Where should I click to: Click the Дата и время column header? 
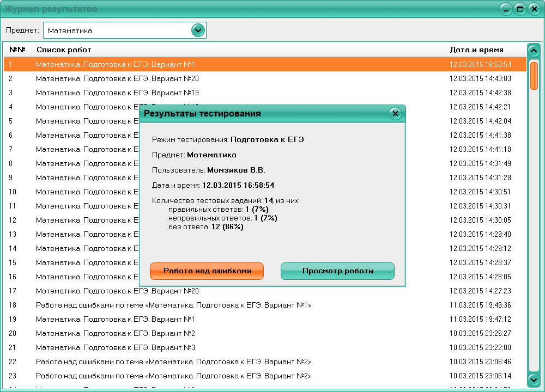point(476,50)
